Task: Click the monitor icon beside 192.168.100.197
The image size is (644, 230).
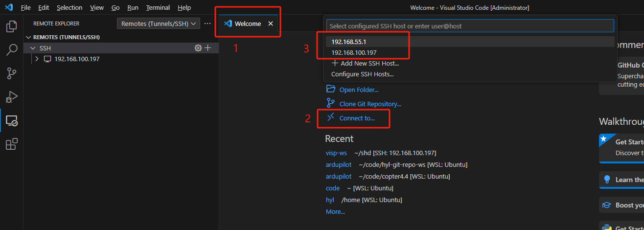Action: pyautogui.click(x=47, y=59)
